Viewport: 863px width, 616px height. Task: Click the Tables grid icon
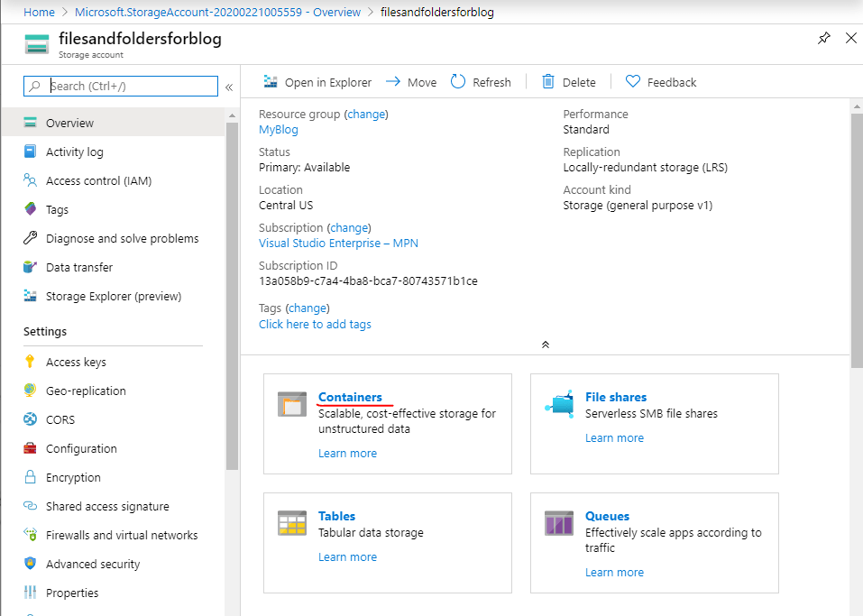click(292, 524)
